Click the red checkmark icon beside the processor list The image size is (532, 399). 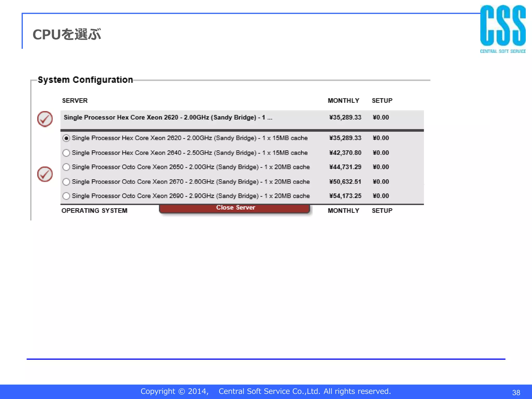tap(45, 174)
